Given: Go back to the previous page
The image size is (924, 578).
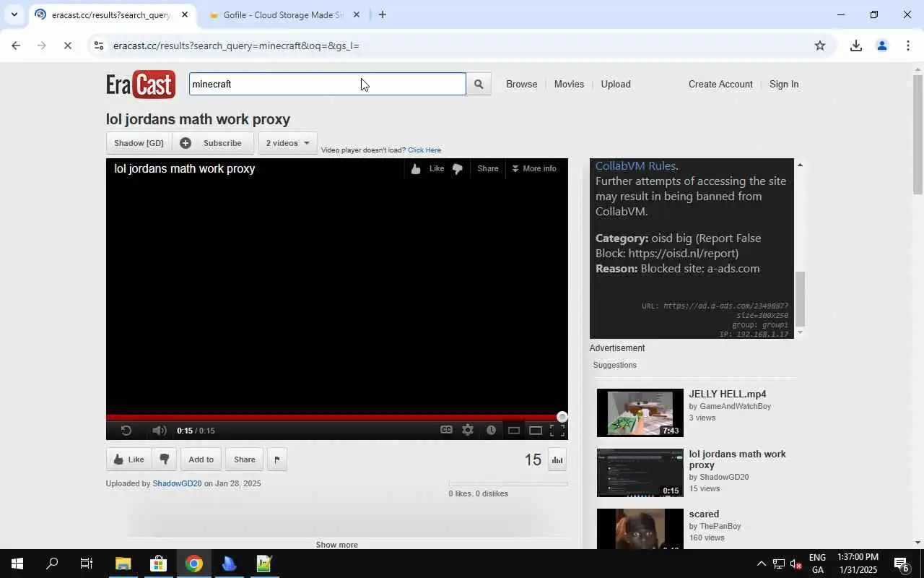Looking at the screenshot, I should [x=16, y=46].
